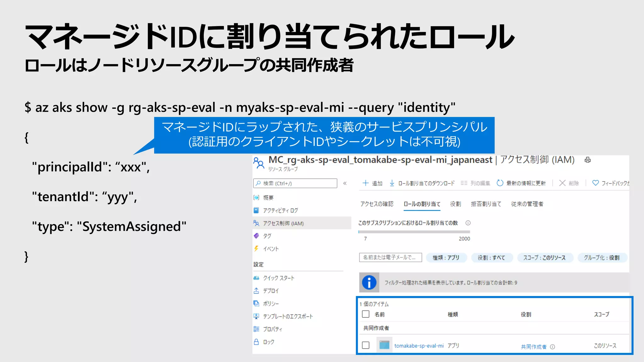Switch to アクセスの確認 tab
This screenshot has height=362, width=644.
(x=377, y=204)
